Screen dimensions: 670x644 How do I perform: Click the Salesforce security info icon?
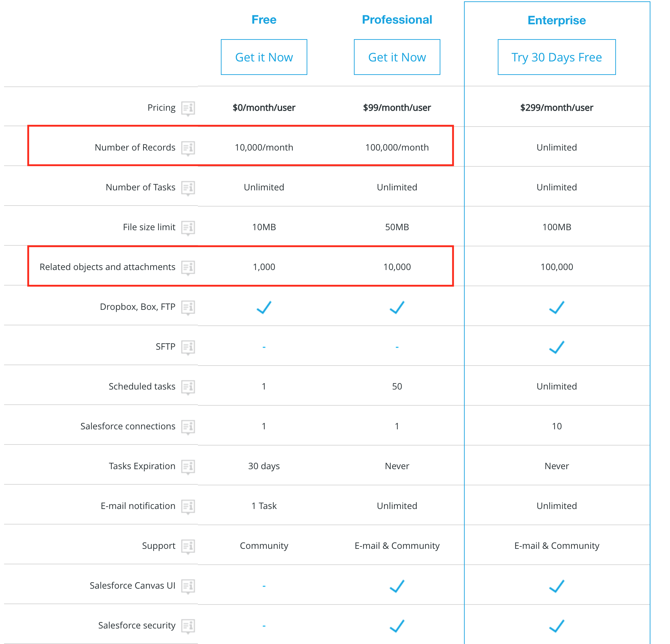(x=188, y=625)
